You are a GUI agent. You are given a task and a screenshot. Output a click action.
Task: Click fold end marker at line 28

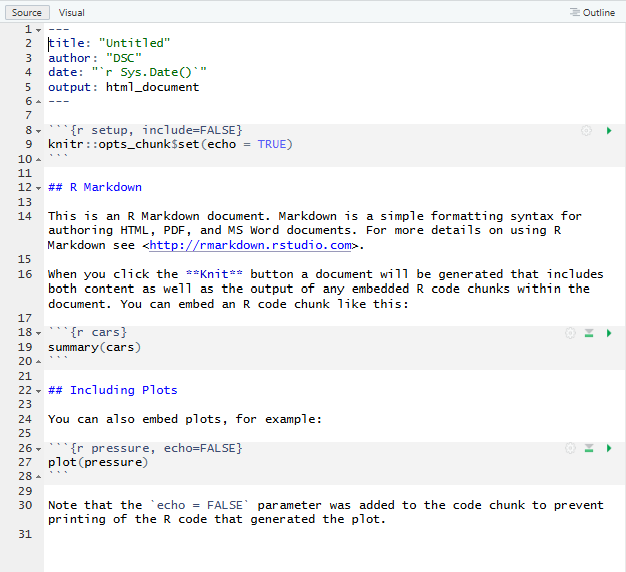[x=38, y=477]
